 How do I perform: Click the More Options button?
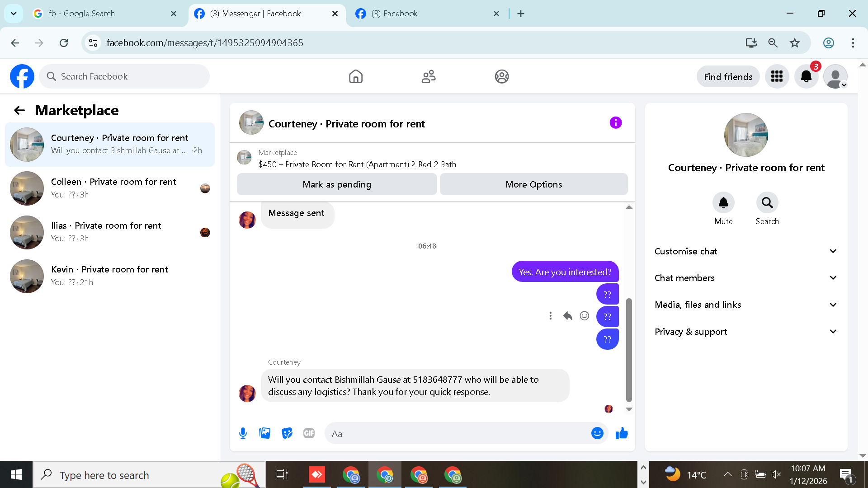coord(533,184)
